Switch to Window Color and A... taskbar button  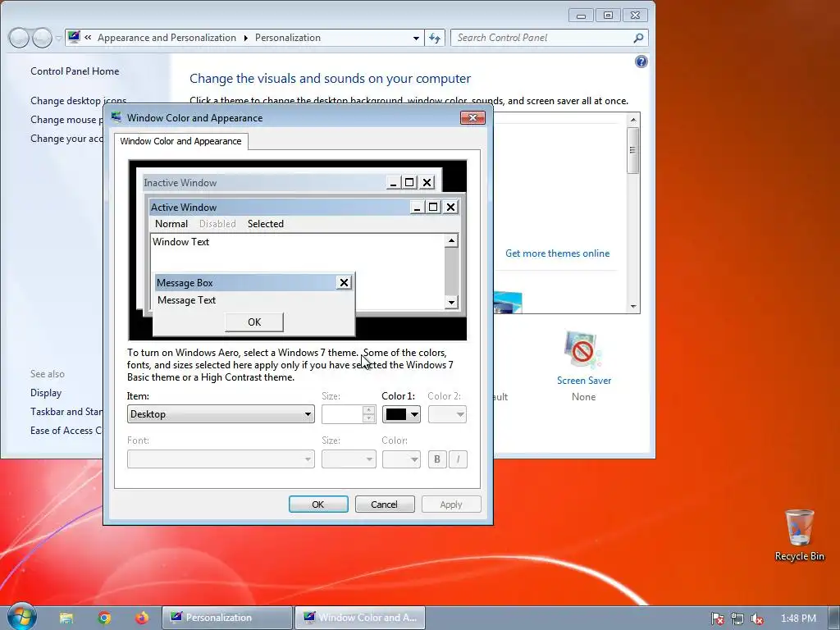click(360, 618)
